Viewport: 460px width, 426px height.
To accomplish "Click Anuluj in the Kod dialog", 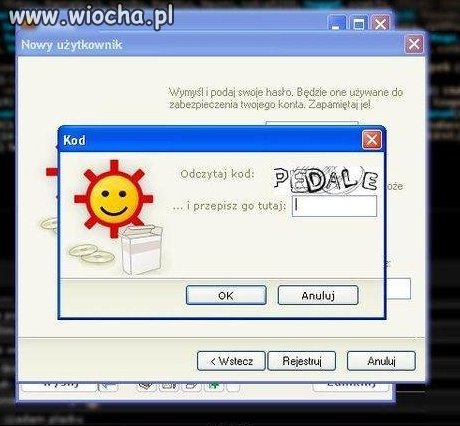I will pos(318,295).
